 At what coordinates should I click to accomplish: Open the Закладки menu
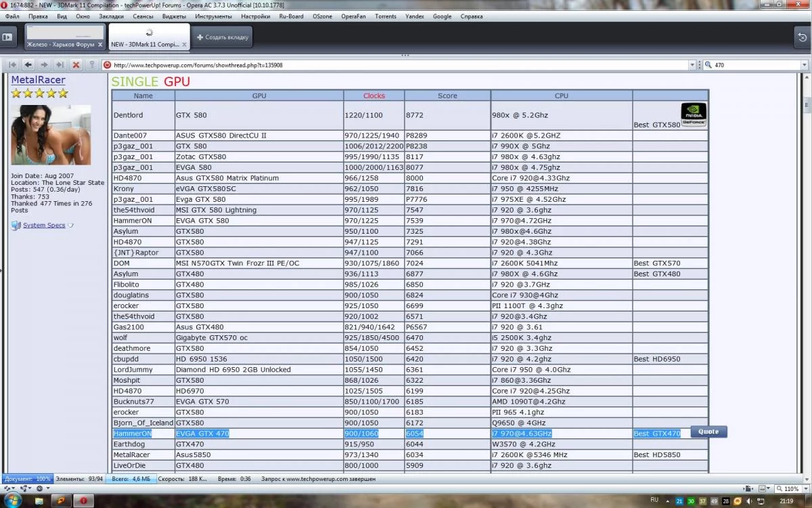click(x=111, y=16)
